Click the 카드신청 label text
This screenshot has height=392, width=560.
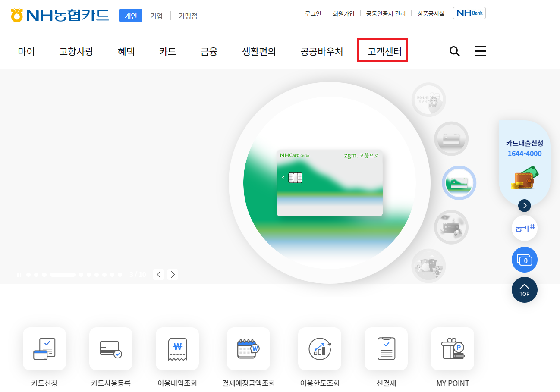click(44, 383)
